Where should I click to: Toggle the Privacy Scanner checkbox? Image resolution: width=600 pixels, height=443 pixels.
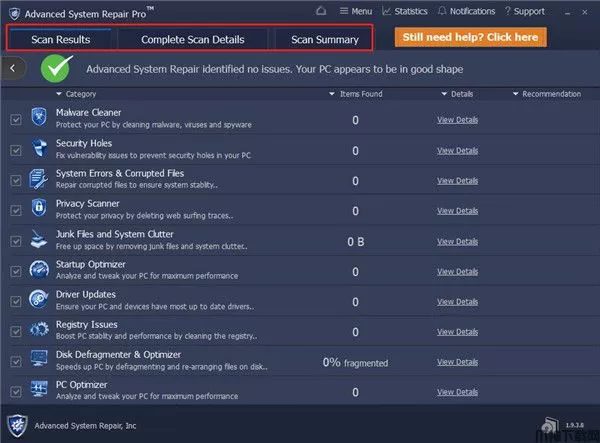16,210
